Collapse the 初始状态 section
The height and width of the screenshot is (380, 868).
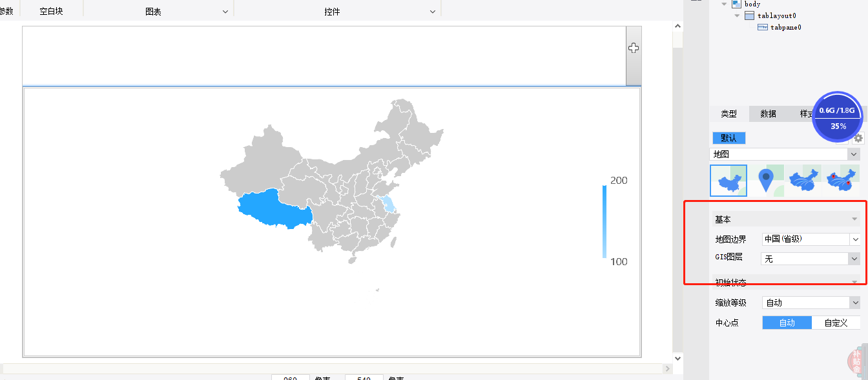(854, 282)
